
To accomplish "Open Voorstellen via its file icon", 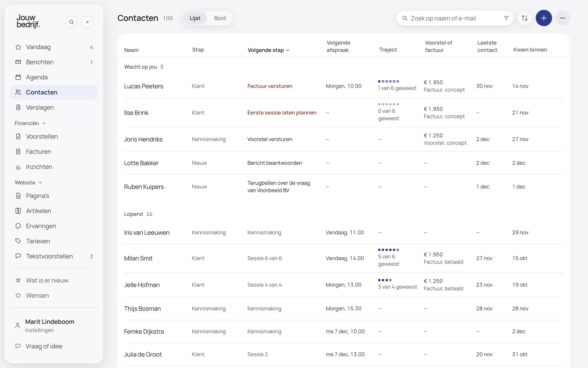I will click(x=18, y=136).
